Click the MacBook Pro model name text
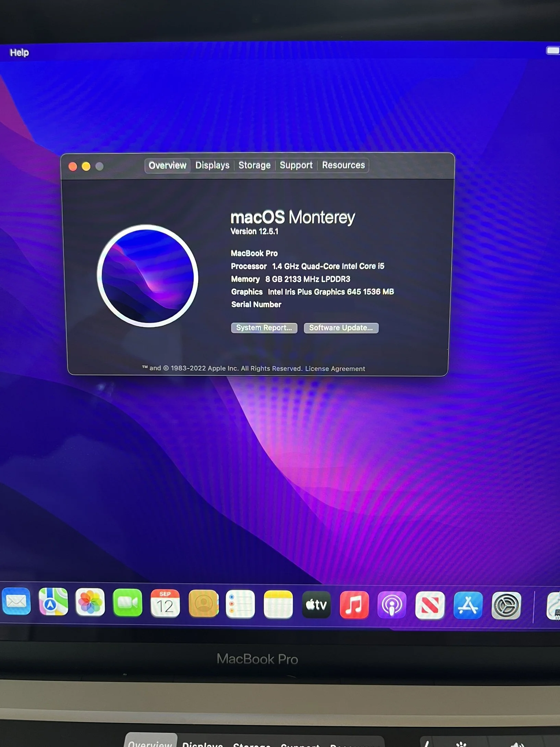560x747 pixels. pos(254,254)
